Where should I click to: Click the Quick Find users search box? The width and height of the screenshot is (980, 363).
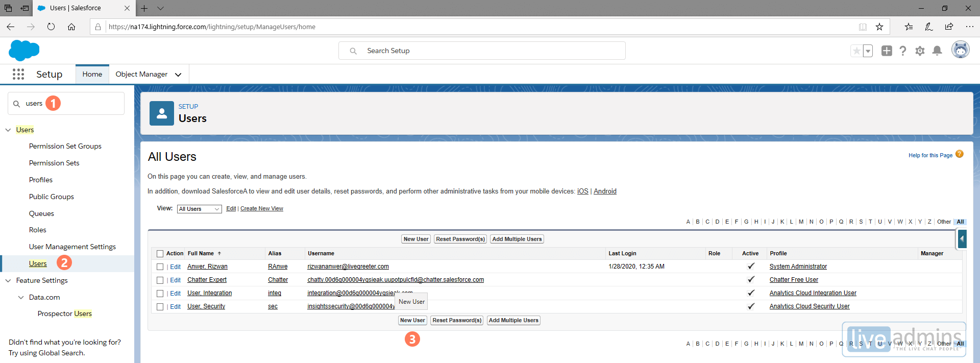click(x=66, y=103)
